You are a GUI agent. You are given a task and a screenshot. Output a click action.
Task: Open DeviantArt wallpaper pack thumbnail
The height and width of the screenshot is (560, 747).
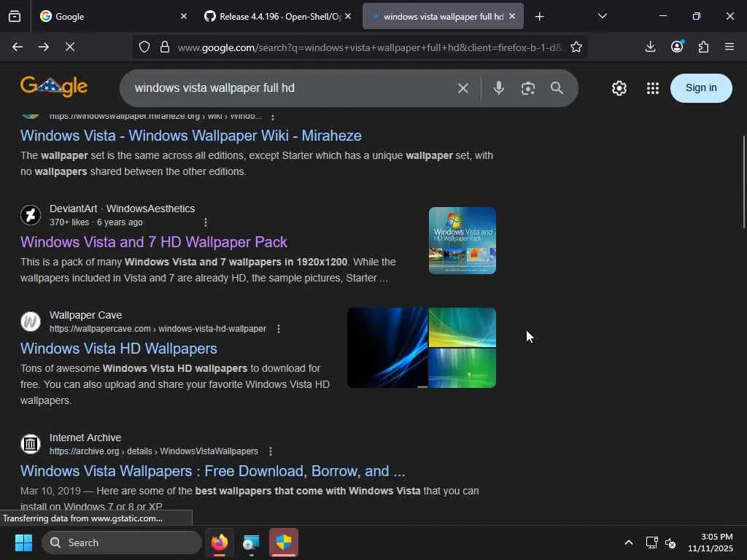(462, 241)
